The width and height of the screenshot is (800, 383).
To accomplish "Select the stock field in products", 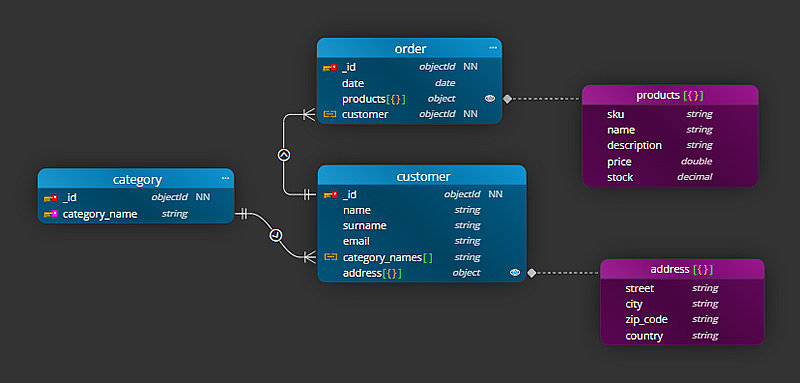I will point(670,177).
